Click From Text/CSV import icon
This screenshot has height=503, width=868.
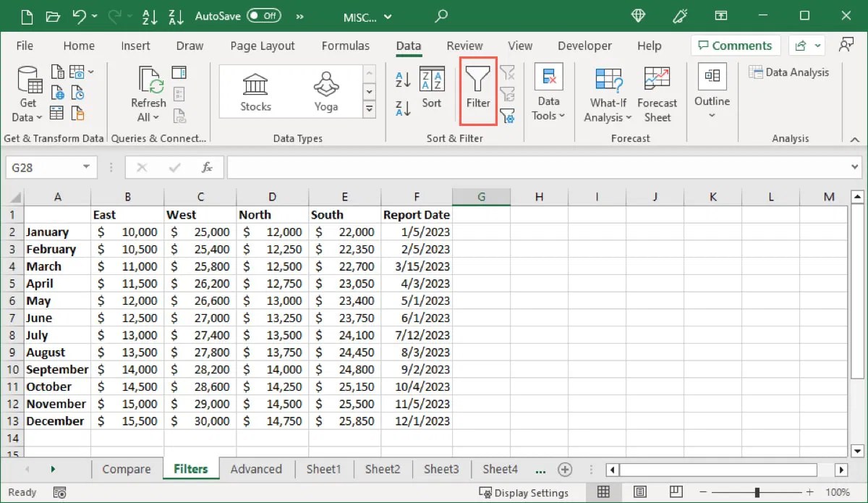(x=57, y=72)
